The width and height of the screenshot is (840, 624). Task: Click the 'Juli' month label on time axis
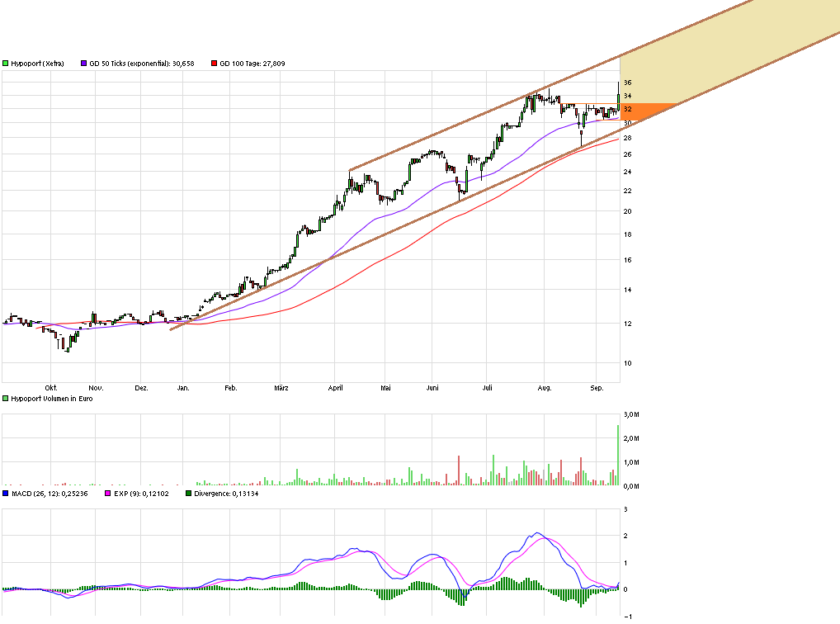487,388
